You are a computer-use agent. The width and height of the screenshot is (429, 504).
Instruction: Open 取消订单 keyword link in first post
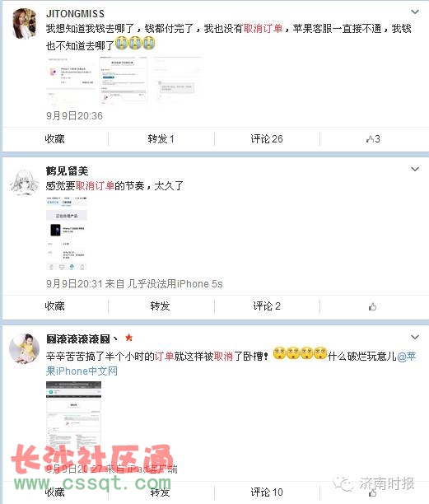[x=263, y=29]
